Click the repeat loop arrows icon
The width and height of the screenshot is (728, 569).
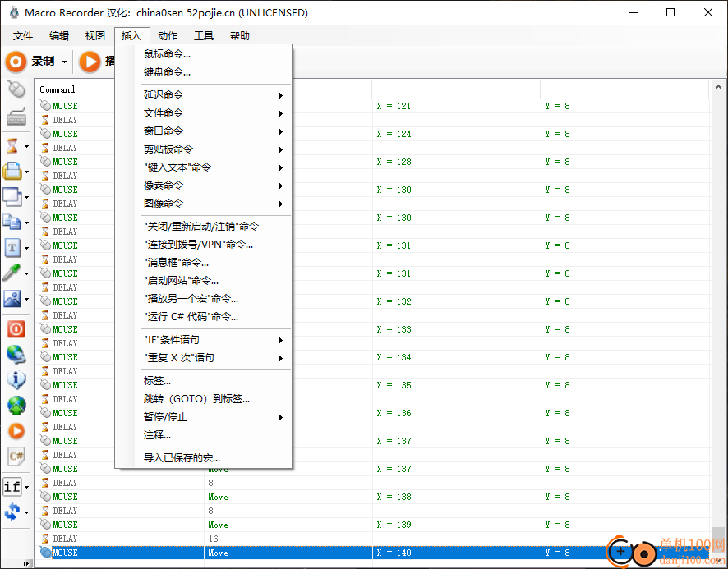pyautogui.click(x=12, y=512)
